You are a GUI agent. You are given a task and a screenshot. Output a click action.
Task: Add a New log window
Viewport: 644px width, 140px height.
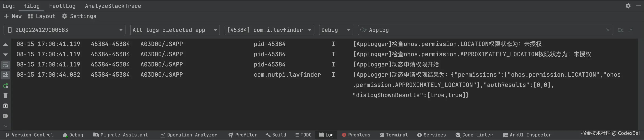(x=13, y=16)
